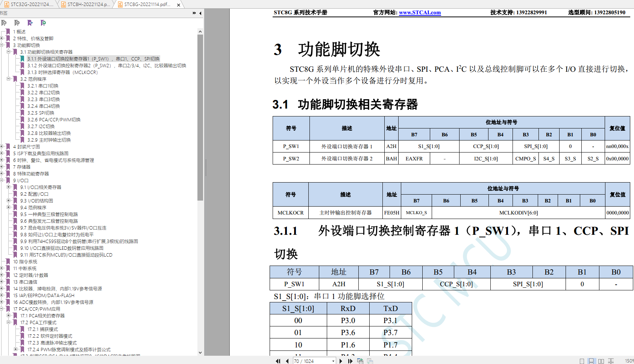Click the add bookmark icon

(17, 23)
